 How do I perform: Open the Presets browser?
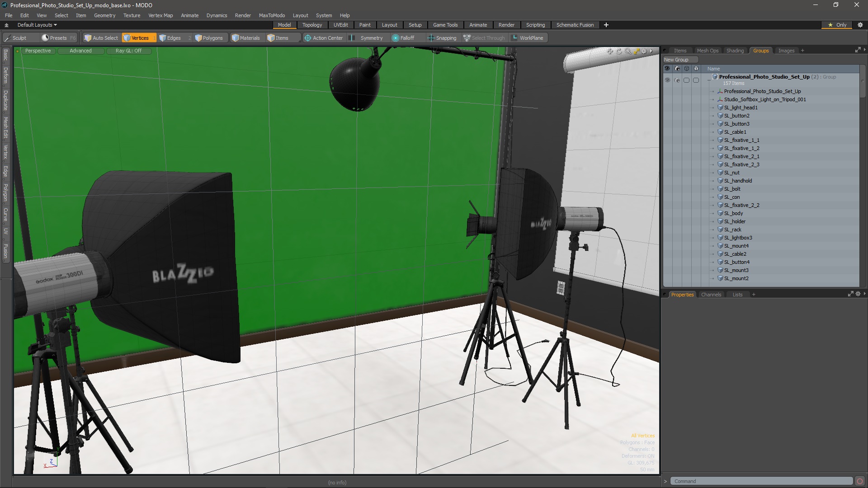pyautogui.click(x=58, y=38)
